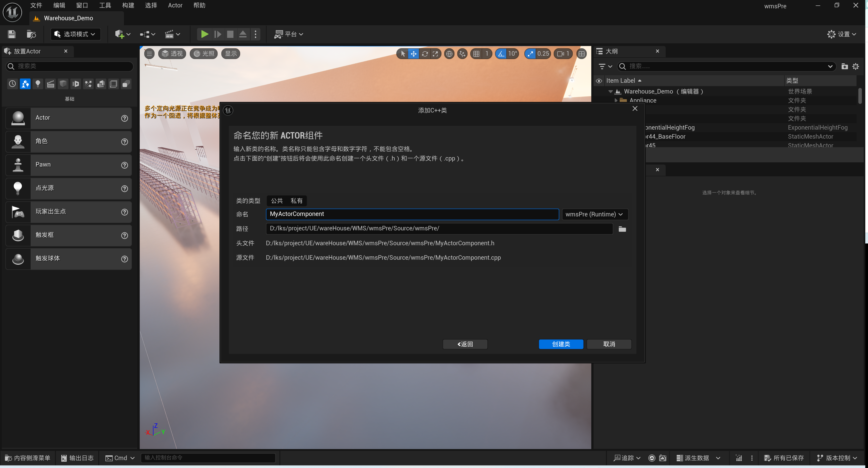Select 私有 (private) class type
868x468 pixels.
click(x=296, y=201)
